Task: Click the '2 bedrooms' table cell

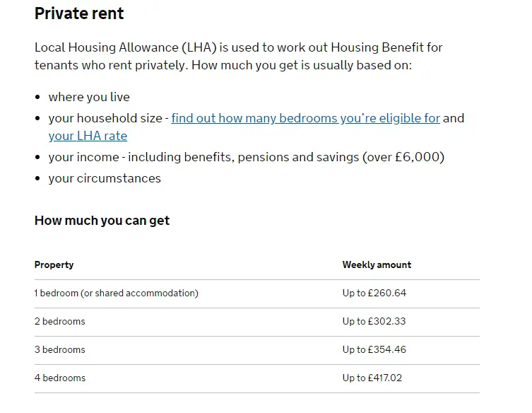Action: (x=60, y=321)
